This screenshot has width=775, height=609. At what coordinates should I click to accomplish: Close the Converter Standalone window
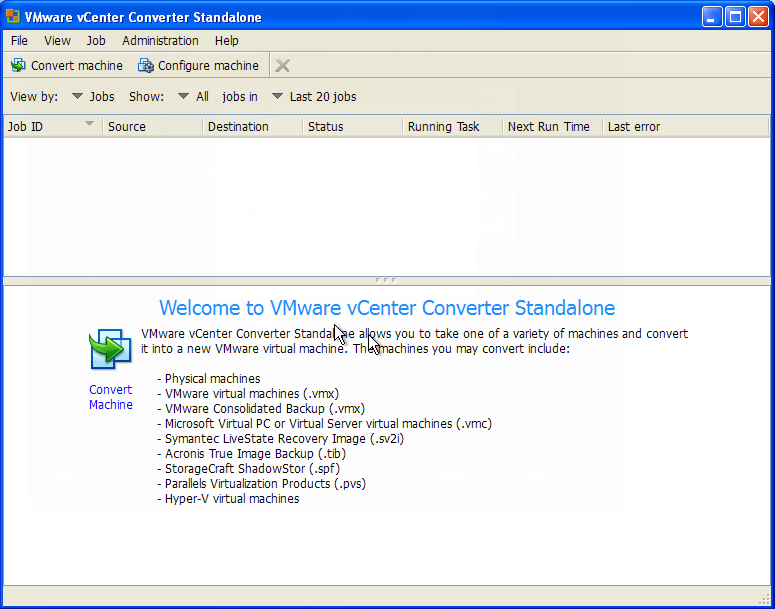point(758,17)
